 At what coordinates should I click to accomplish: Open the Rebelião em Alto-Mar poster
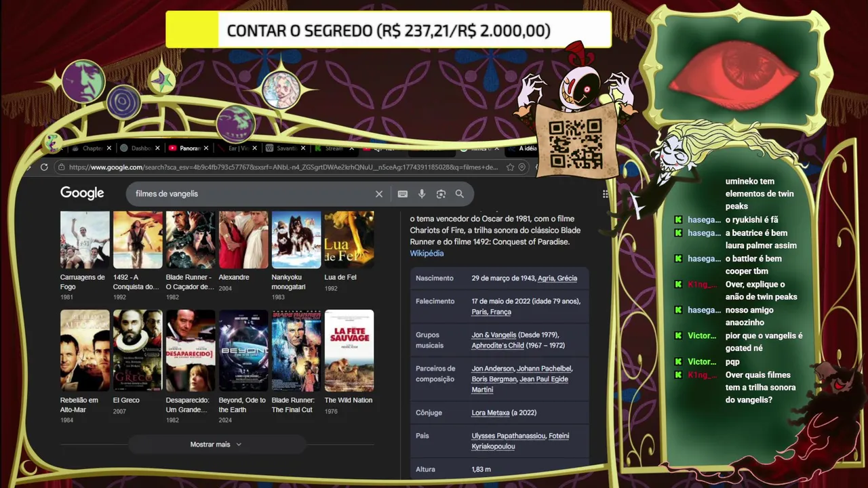point(85,350)
